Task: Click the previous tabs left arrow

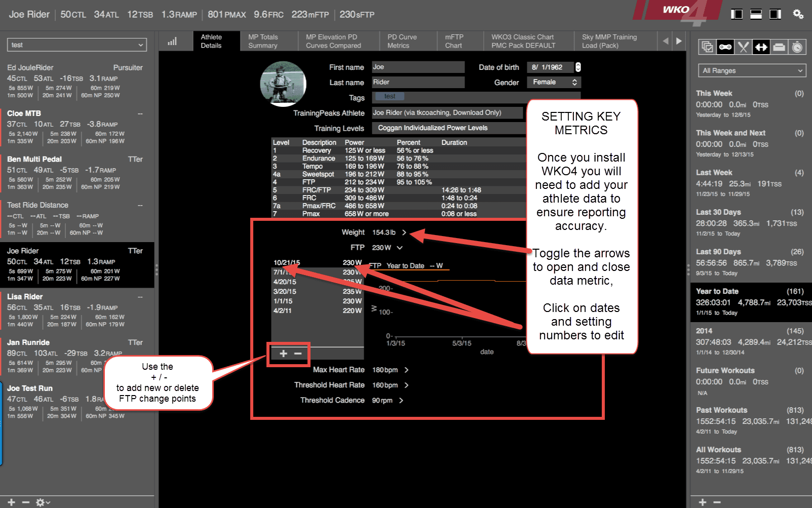Action: point(666,41)
